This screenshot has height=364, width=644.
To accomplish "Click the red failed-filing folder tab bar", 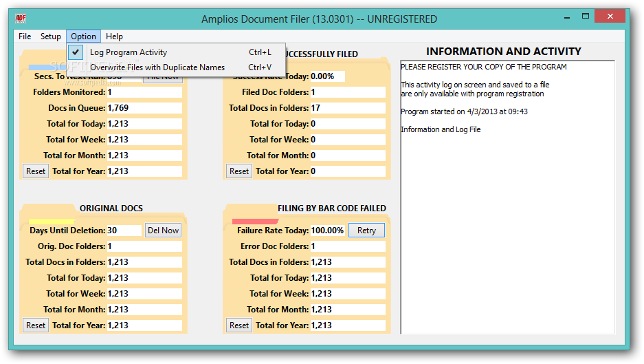I will click(x=255, y=222).
